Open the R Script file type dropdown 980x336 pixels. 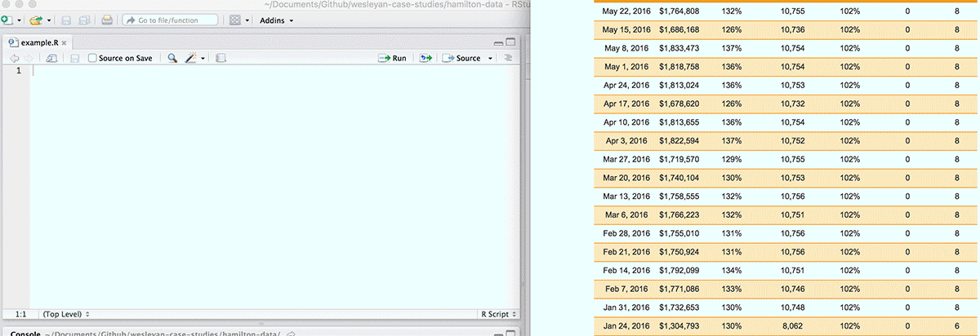coord(497,313)
